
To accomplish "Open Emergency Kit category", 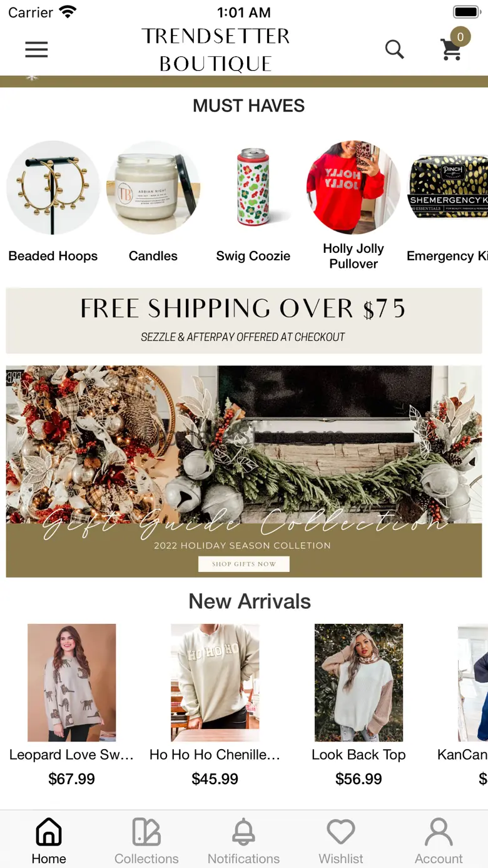I will tap(447, 188).
